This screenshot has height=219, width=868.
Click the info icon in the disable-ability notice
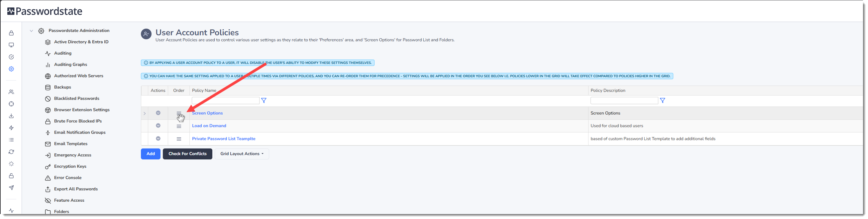[x=146, y=63]
